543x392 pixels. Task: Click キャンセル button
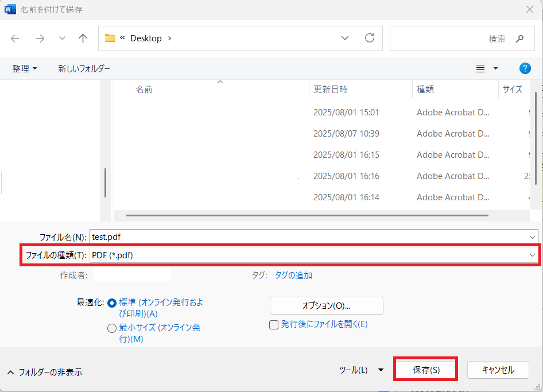tap(498, 370)
